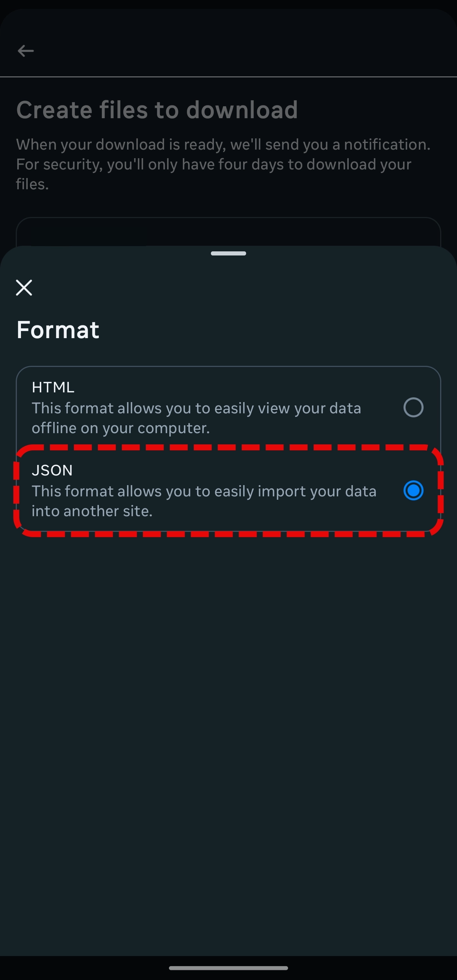Tap the back arrow to leave download setup
This screenshot has height=980, width=457.
pos(26,50)
